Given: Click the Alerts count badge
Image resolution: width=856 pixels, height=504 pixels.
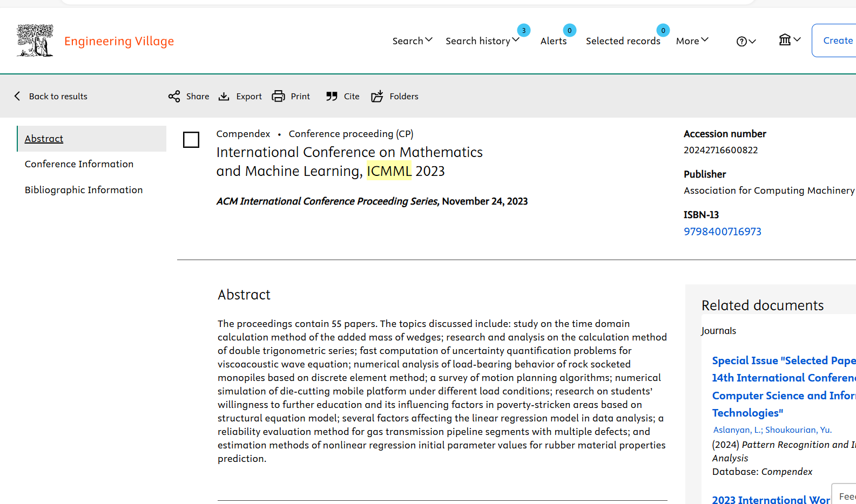Looking at the screenshot, I should [x=569, y=30].
